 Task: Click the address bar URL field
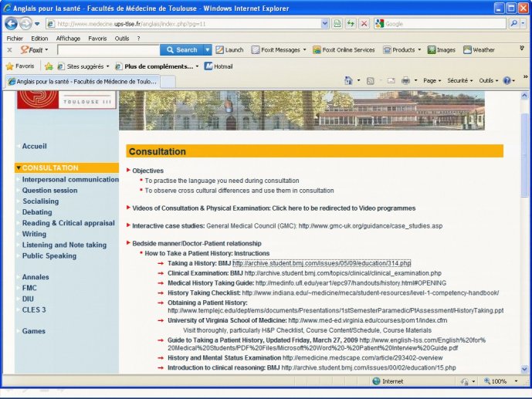tap(183, 24)
